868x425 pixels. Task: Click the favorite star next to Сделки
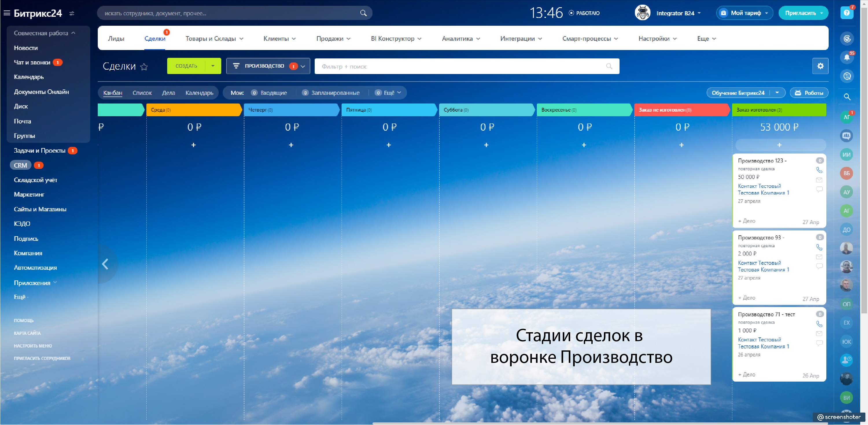[x=144, y=67]
